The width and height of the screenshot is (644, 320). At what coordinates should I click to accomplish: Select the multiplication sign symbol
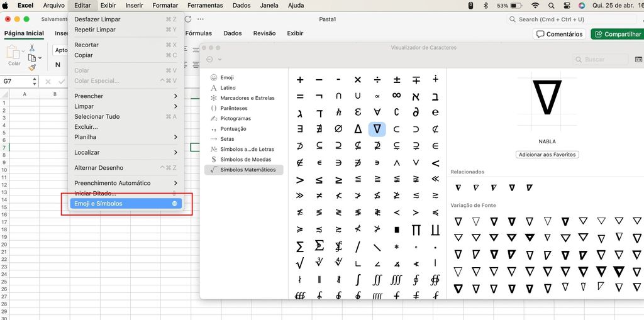pyautogui.click(x=358, y=80)
